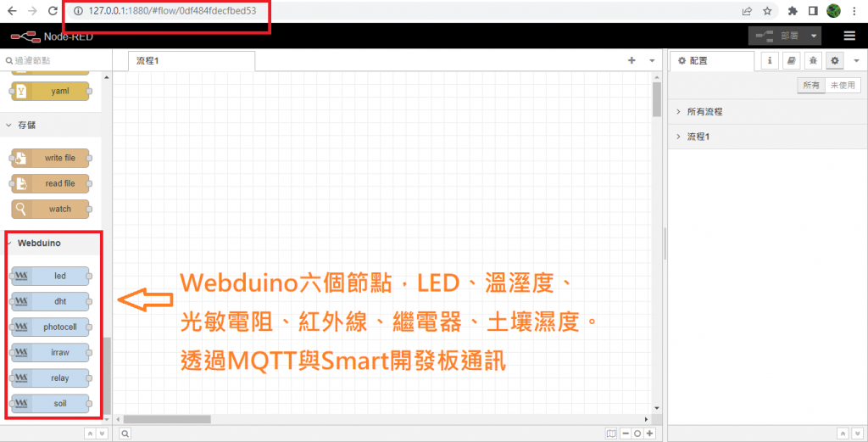Expand all palette categories button

102,434
